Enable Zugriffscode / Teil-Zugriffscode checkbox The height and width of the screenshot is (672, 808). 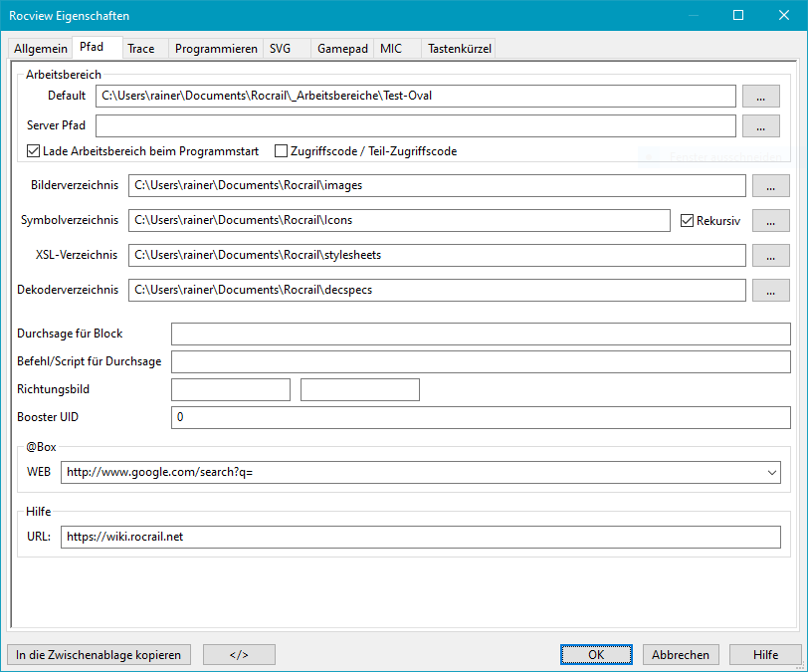pos(281,151)
